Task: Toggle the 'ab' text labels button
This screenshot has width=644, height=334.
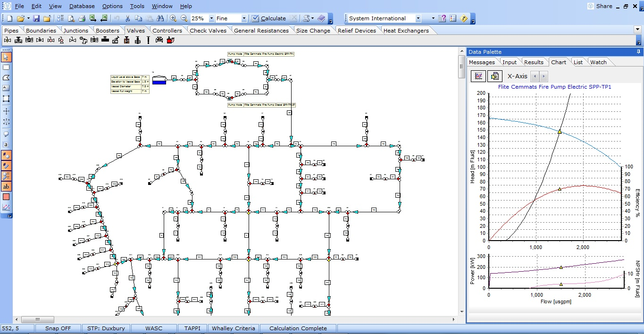Action: tap(6, 186)
